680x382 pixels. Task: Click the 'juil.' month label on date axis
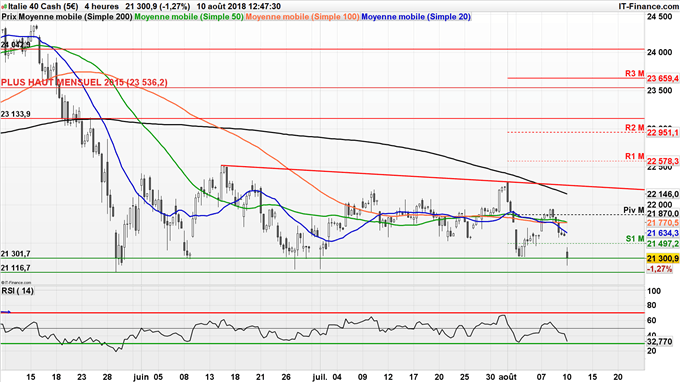tap(320, 377)
